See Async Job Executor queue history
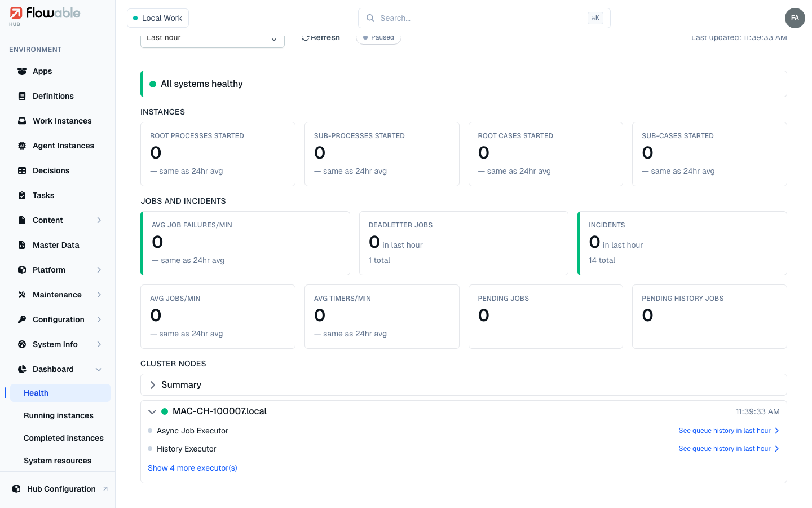 click(x=729, y=431)
